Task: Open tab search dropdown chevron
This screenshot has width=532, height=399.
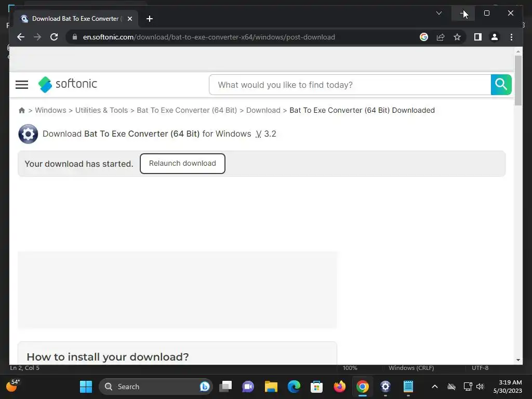Action: [x=438, y=13]
